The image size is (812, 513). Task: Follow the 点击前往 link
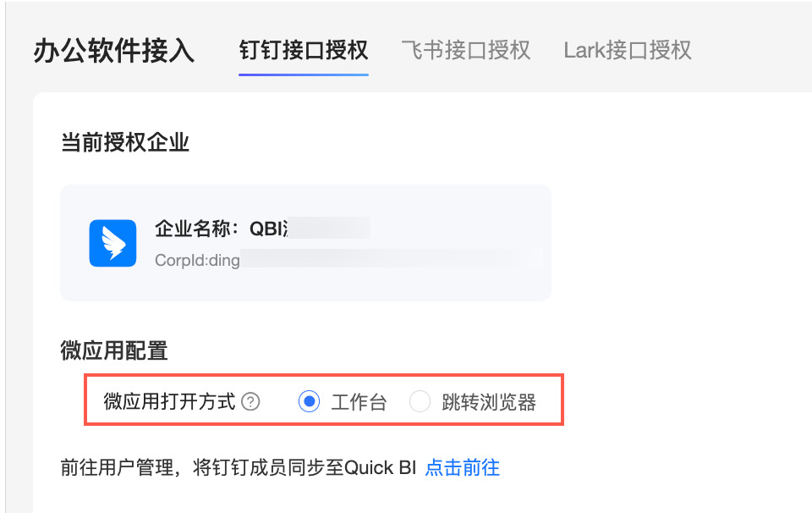(462, 467)
